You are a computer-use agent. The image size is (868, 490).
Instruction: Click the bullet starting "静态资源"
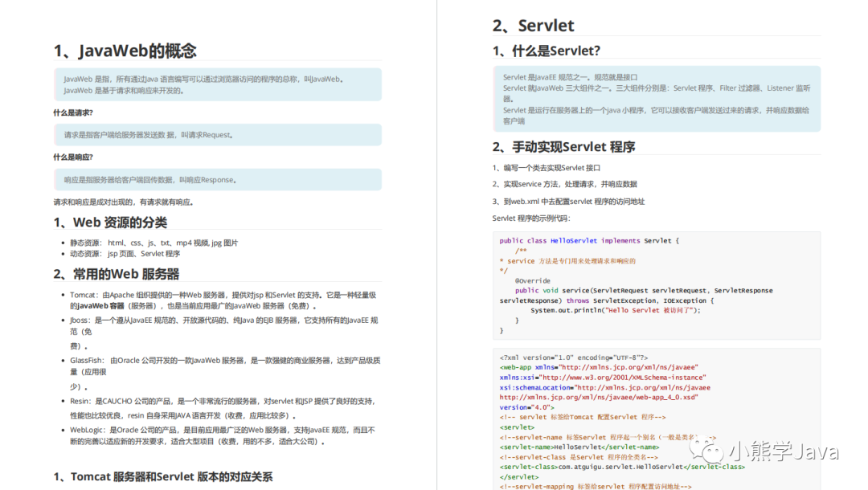[x=154, y=243]
